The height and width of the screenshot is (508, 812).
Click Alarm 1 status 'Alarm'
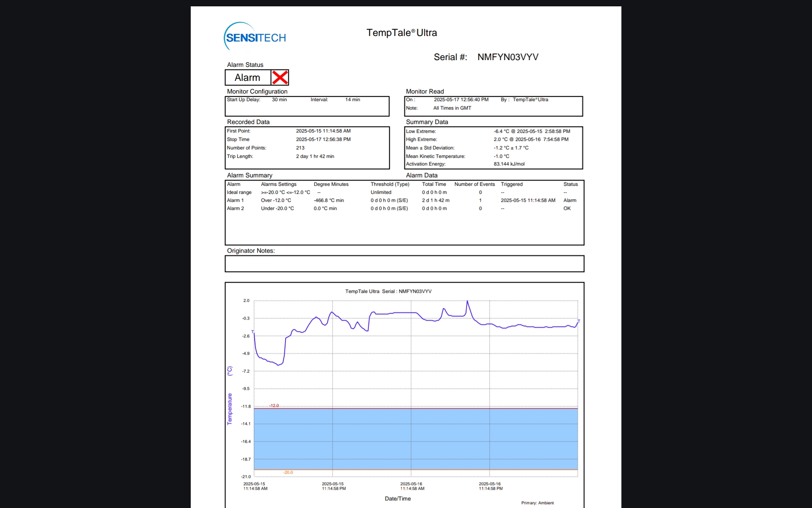(570, 200)
